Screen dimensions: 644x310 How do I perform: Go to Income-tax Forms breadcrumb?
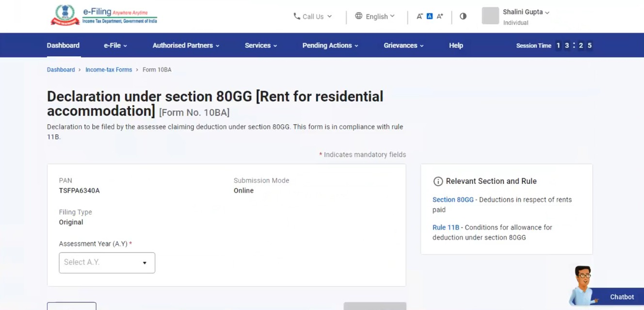click(x=109, y=70)
